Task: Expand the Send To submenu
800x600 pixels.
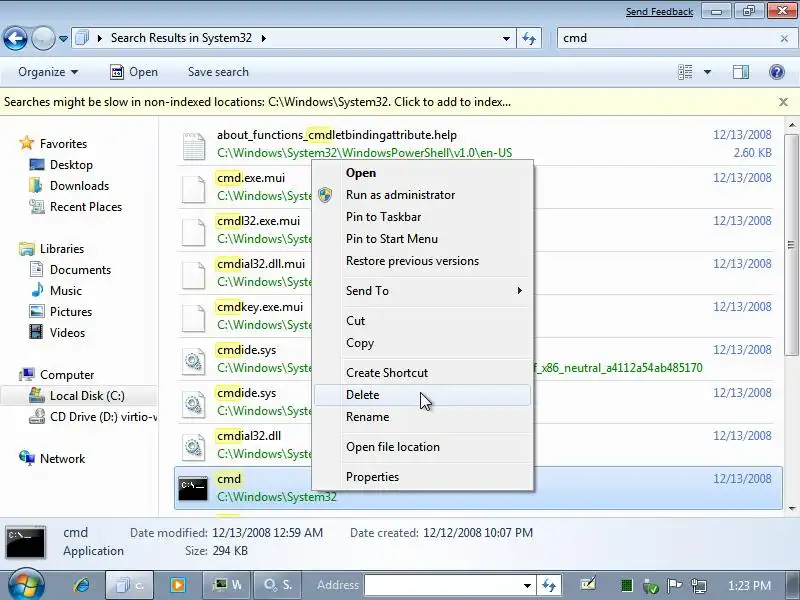Action: (422, 291)
